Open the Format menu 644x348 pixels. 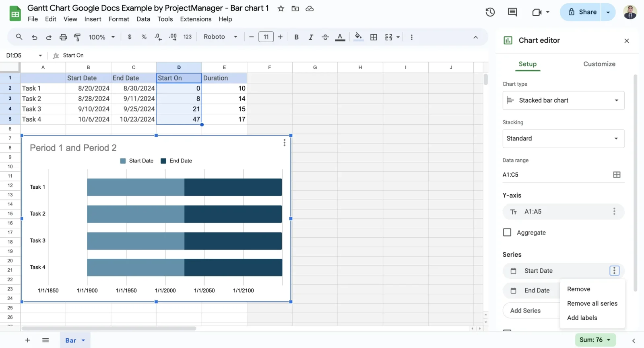pos(119,19)
